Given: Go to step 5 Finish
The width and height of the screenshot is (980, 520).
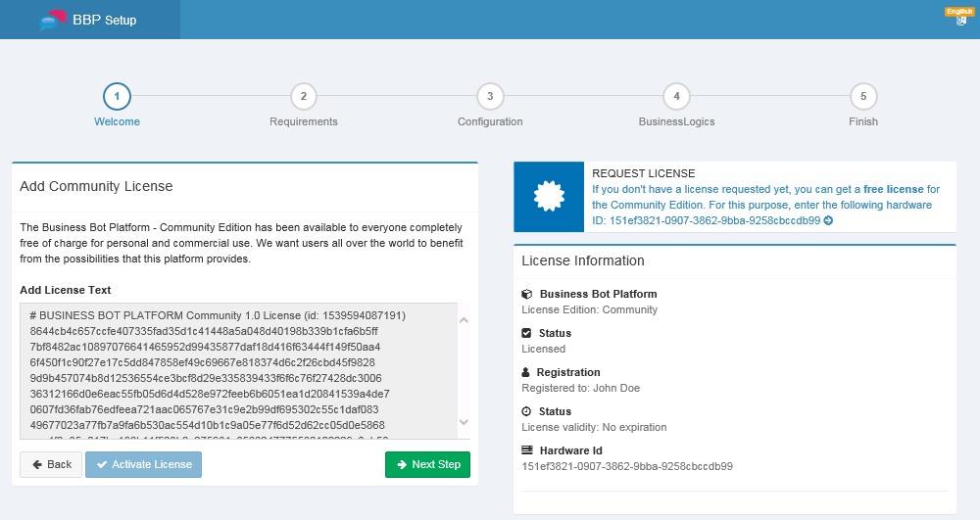Looking at the screenshot, I should coord(863,96).
